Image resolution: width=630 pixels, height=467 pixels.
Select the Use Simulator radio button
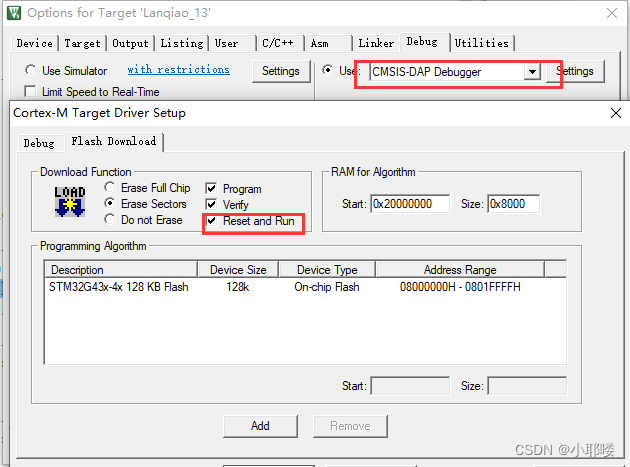point(30,71)
